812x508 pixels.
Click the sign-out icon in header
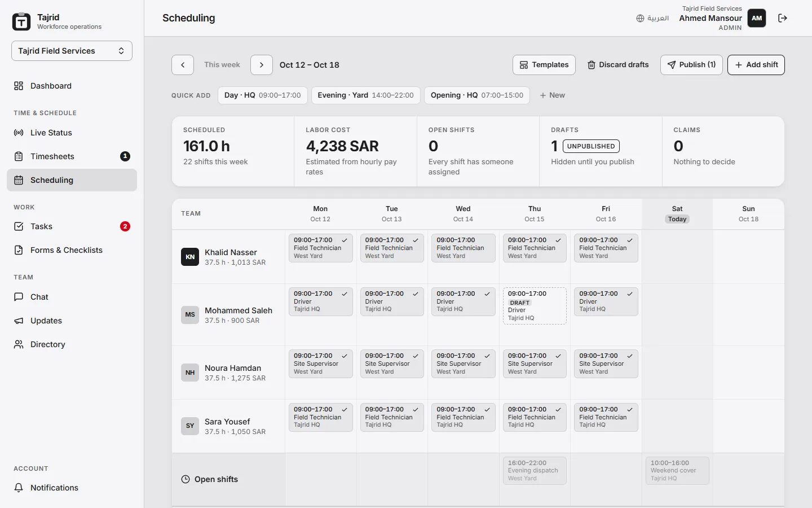pos(783,18)
